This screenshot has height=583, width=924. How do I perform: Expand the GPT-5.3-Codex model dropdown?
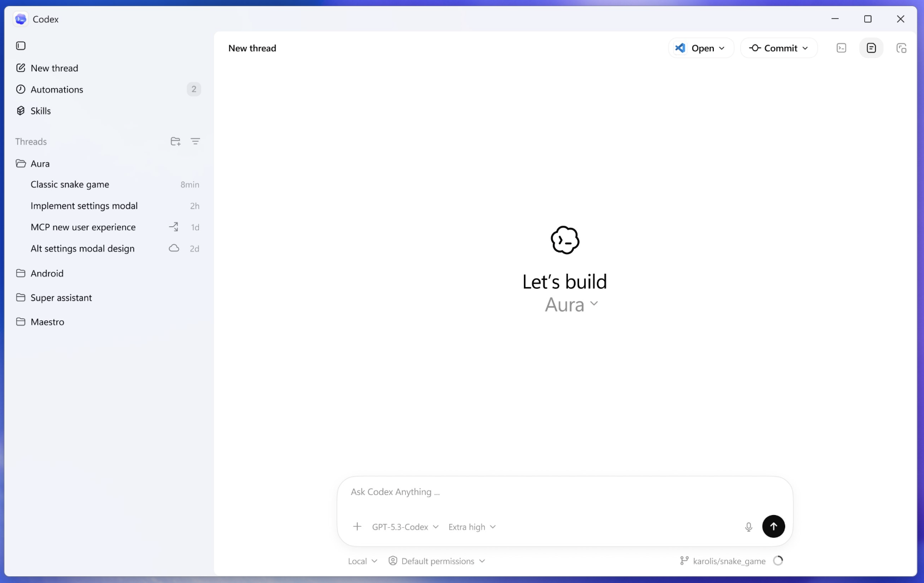point(405,527)
